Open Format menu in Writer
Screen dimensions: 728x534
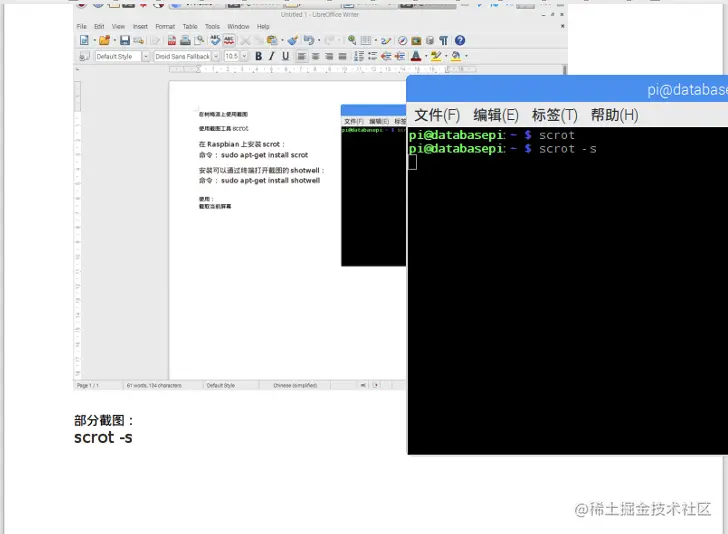[x=165, y=26]
